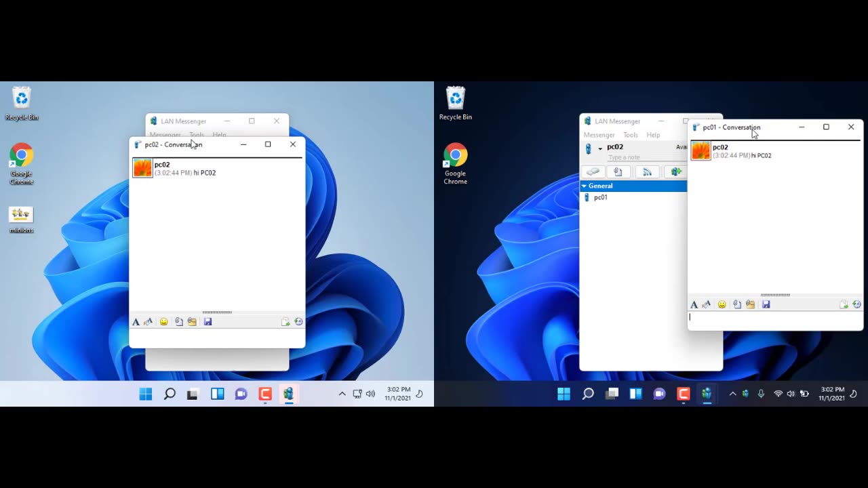Viewport: 868px width, 488px height.
Task: Click LAN Messenger icon on the left taskbar
Action: click(289, 394)
